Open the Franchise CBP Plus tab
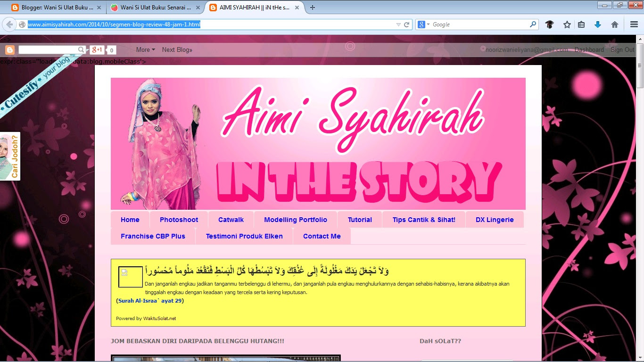Viewport: 644px width, 362px height. click(x=153, y=236)
